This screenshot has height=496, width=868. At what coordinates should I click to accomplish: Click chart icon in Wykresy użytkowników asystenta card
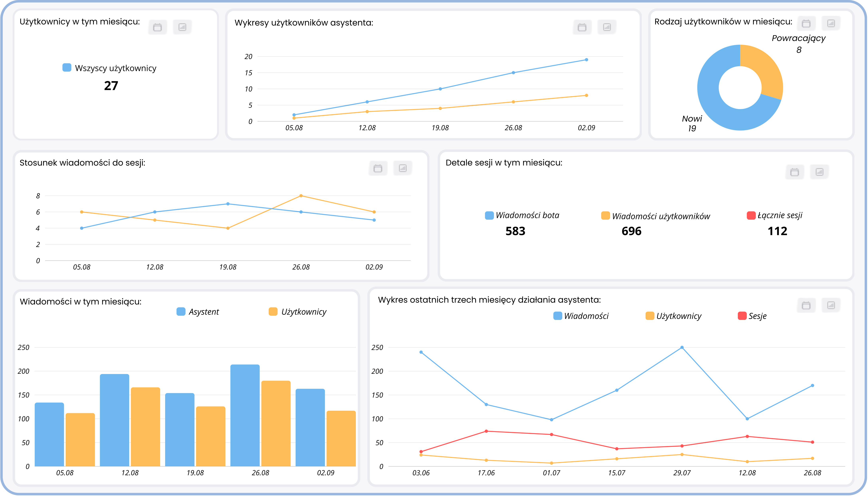point(607,27)
